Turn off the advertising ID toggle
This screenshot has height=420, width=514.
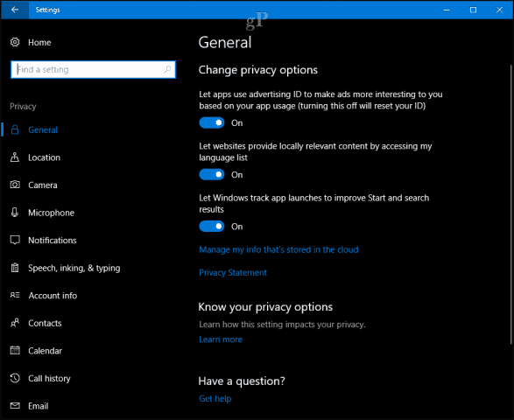click(x=212, y=122)
